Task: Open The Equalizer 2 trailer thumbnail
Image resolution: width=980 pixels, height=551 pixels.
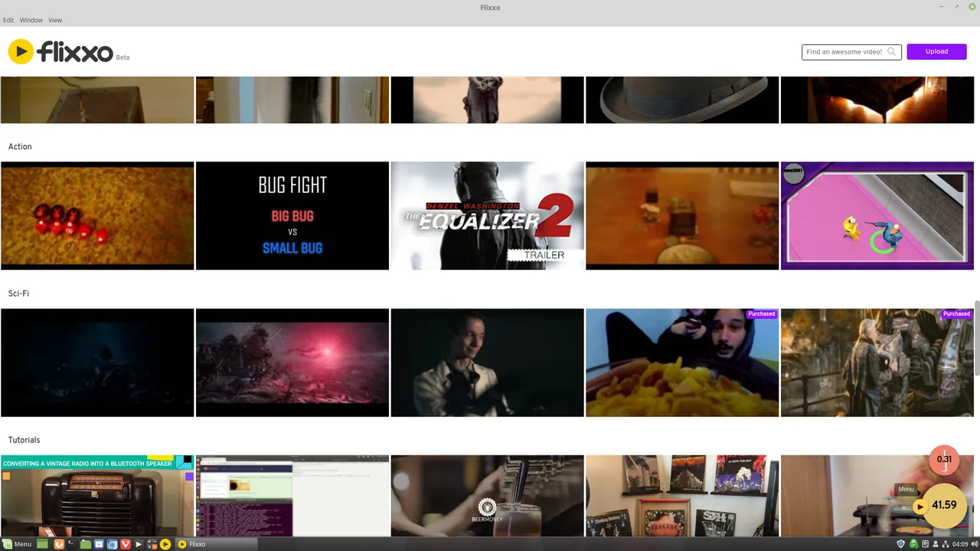Action: pos(487,216)
